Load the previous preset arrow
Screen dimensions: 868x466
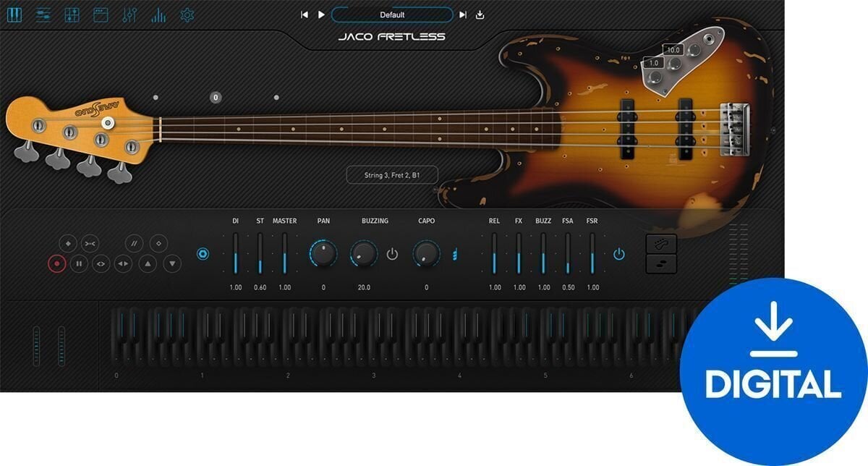point(305,14)
